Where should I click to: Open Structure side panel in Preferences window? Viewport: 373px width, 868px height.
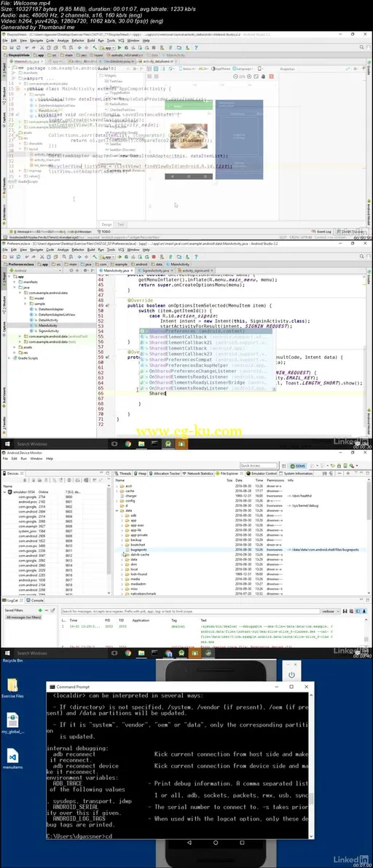[4, 304]
